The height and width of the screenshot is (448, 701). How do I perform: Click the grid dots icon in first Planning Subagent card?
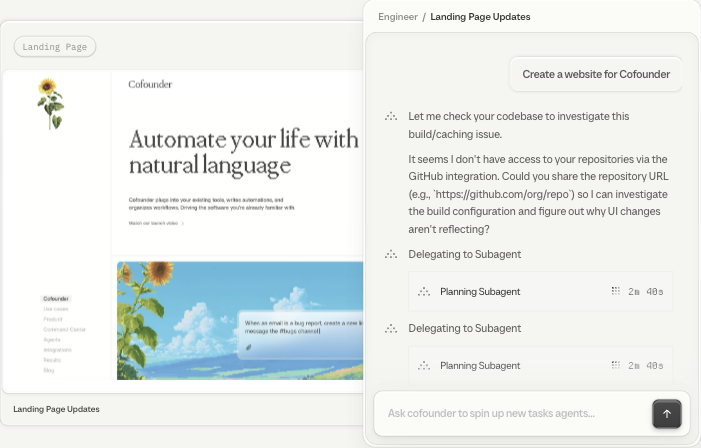pyautogui.click(x=616, y=291)
